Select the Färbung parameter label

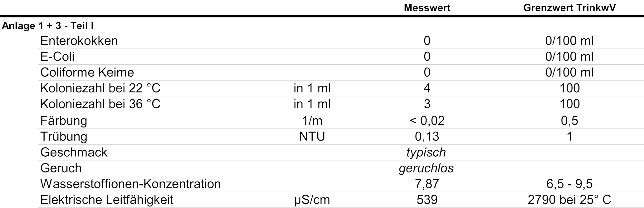point(64,121)
